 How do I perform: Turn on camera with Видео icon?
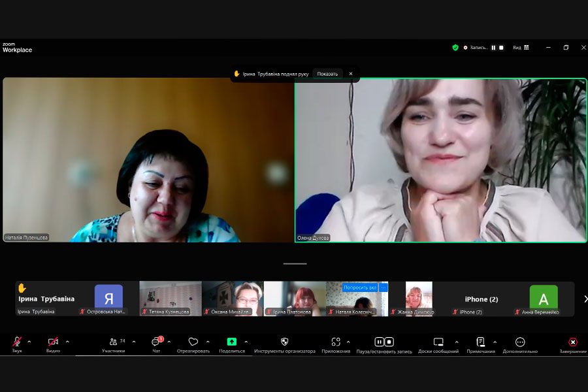click(53, 342)
